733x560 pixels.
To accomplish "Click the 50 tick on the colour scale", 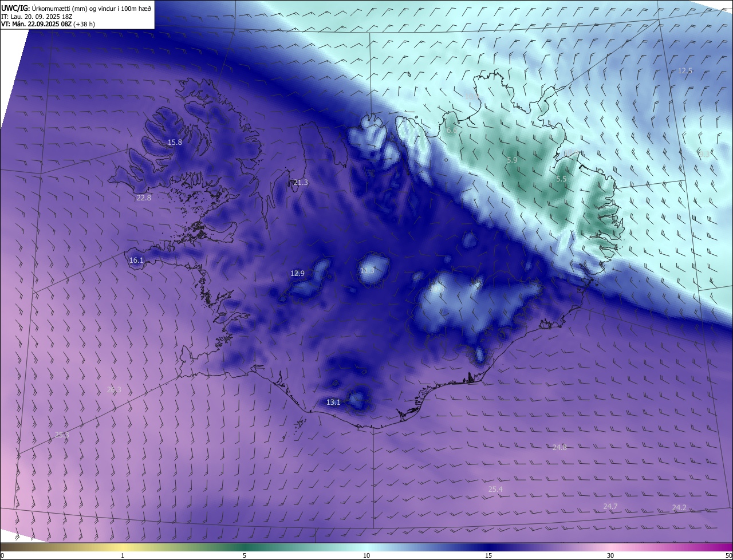I will 728,555.
